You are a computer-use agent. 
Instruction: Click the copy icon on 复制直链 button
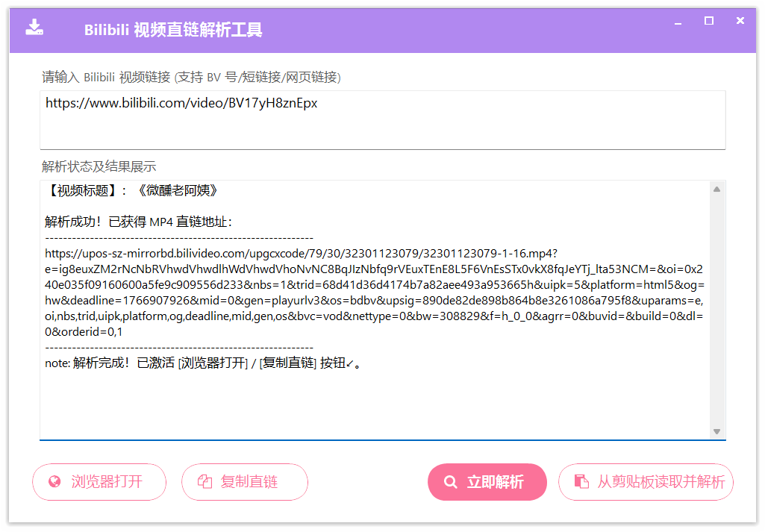(x=204, y=482)
